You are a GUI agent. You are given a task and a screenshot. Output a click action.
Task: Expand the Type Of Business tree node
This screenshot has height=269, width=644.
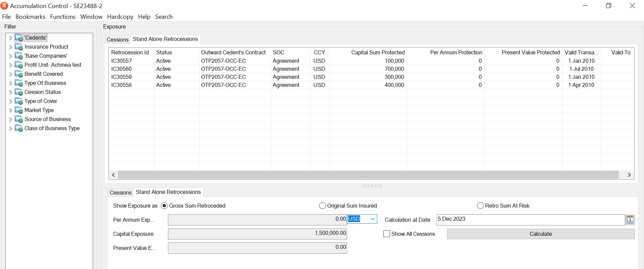10,83
